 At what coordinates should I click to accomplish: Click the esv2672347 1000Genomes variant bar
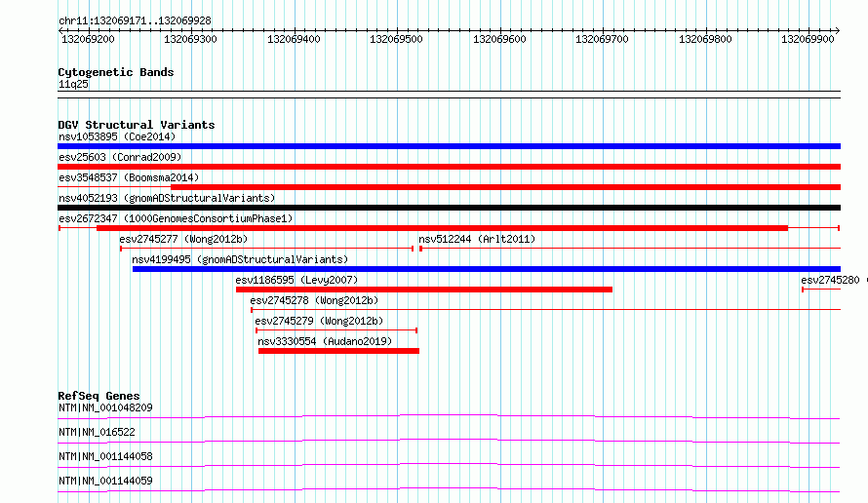tap(449, 228)
